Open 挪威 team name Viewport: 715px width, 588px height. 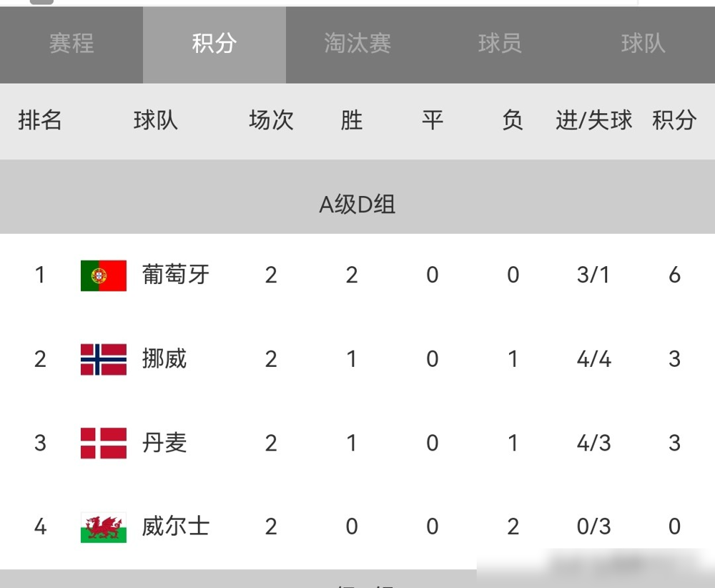(x=164, y=358)
